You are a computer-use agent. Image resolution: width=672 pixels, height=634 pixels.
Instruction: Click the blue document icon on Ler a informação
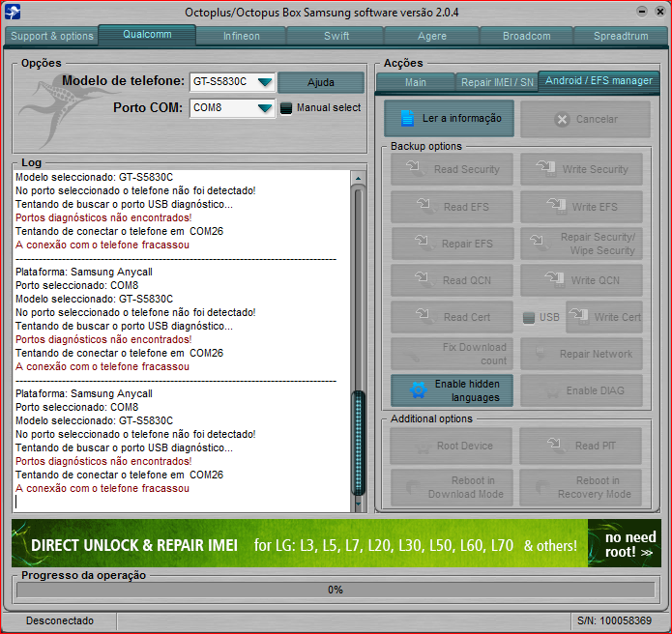click(407, 118)
